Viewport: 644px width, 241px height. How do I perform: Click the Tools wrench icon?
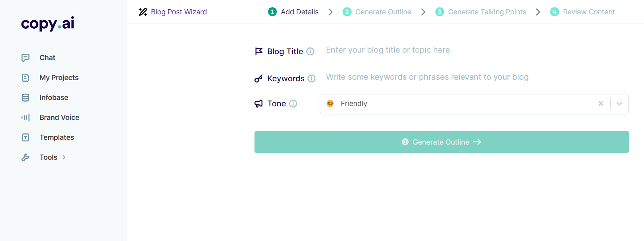pyautogui.click(x=25, y=157)
